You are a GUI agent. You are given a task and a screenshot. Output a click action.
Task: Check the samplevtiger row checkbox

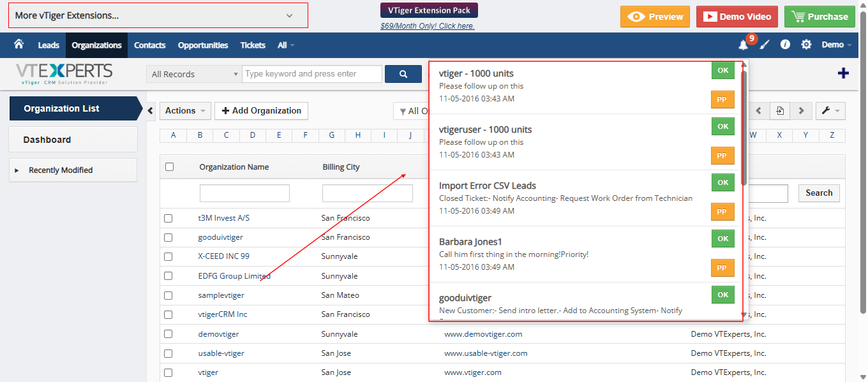tap(168, 295)
